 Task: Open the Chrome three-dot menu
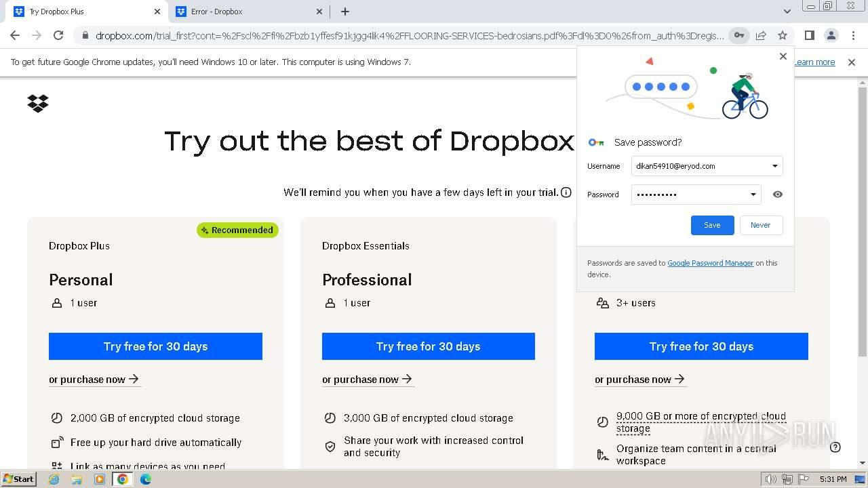tap(852, 35)
